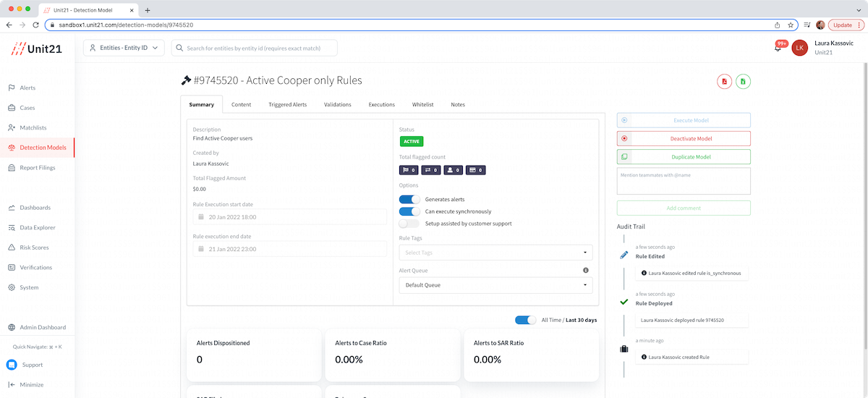
Task: Open Support chat
Action: [x=25, y=365]
